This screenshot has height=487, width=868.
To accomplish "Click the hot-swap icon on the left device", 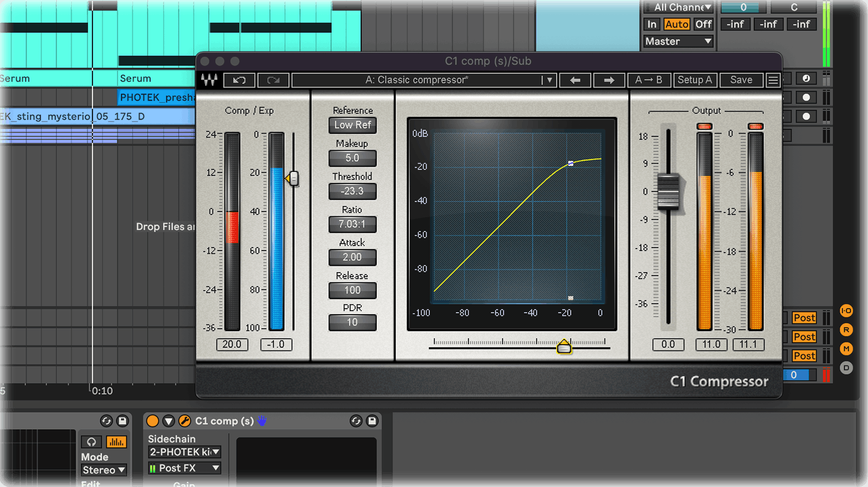I will coord(106,421).
